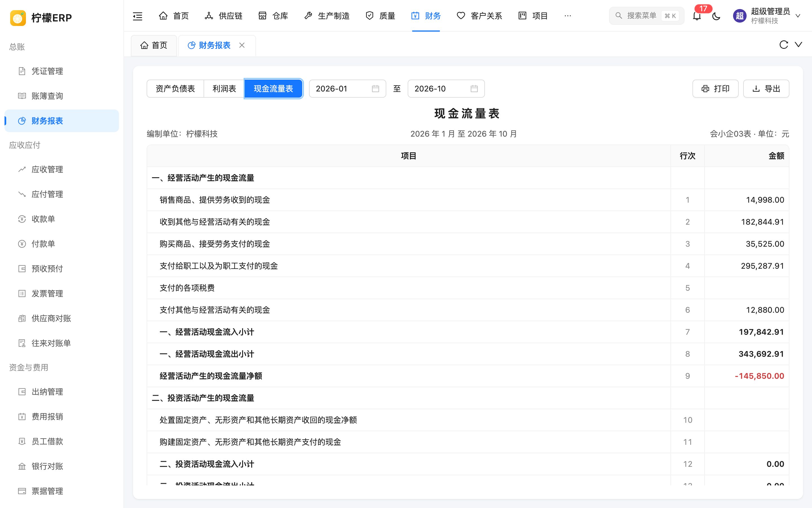Viewport: 812px width, 508px height.
Task: Open 应付管理 in the sidebar
Action: click(62, 194)
